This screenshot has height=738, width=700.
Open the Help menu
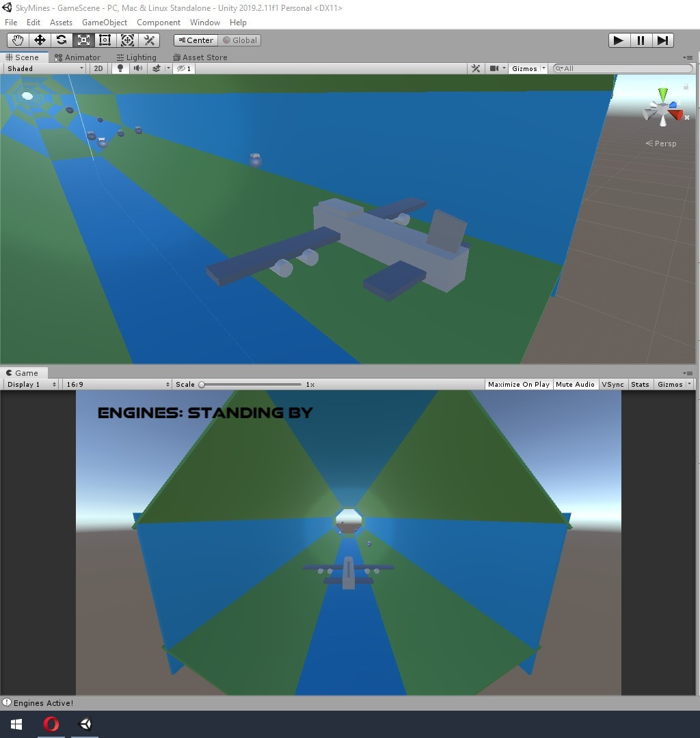[x=238, y=22]
